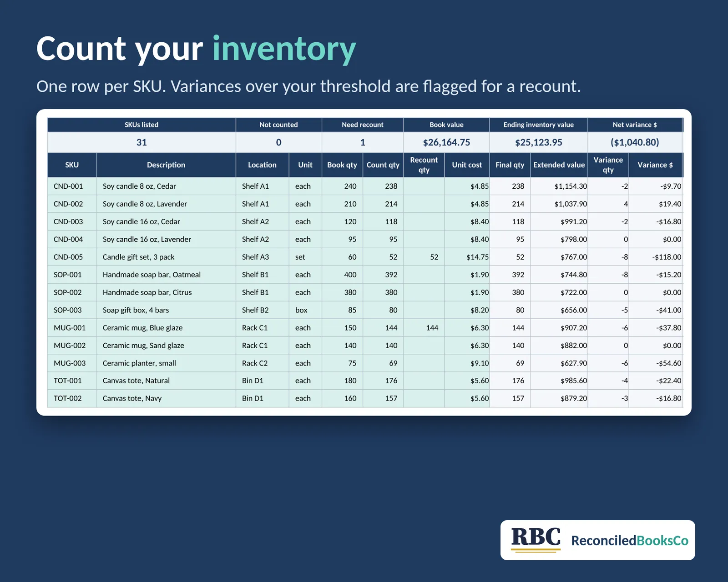Click Net variance ($1,040.80) cell
This screenshot has width=728, height=582.
(635, 142)
